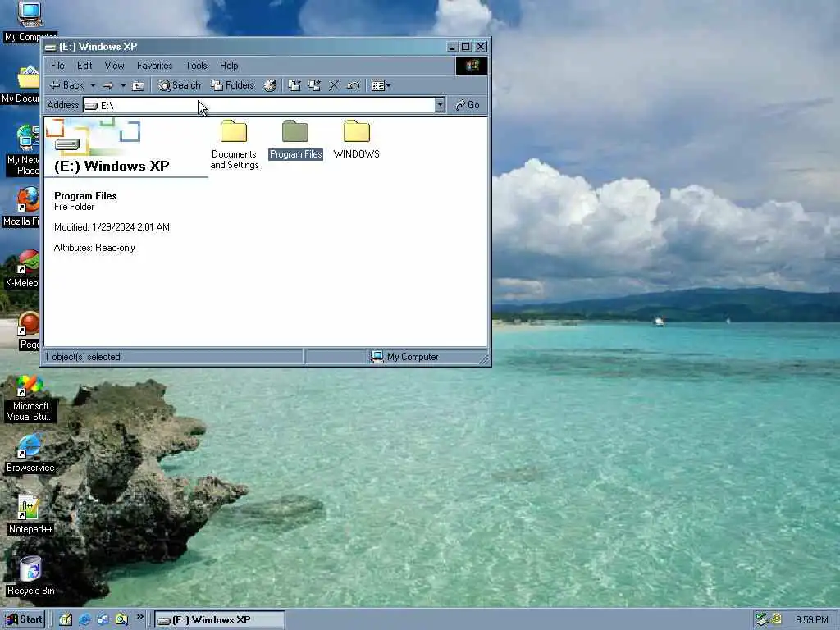The height and width of the screenshot is (630, 840).
Task: Click 'Modified: 1/29/2024 2:01 AM' text
Action: (112, 227)
